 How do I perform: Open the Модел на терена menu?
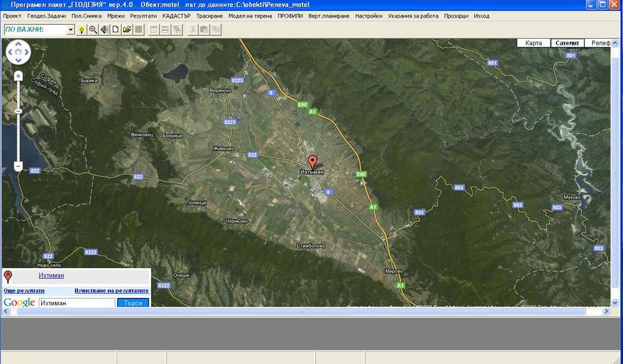click(x=250, y=16)
